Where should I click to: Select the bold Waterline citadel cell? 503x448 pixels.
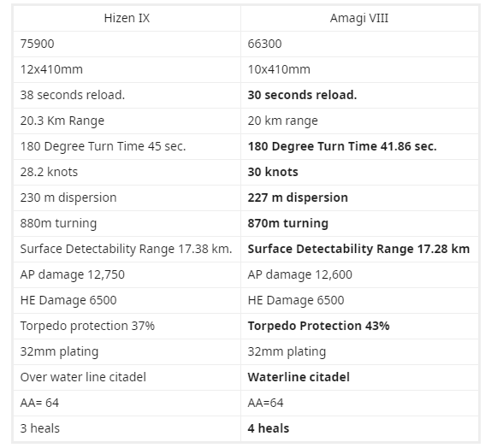click(359, 377)
